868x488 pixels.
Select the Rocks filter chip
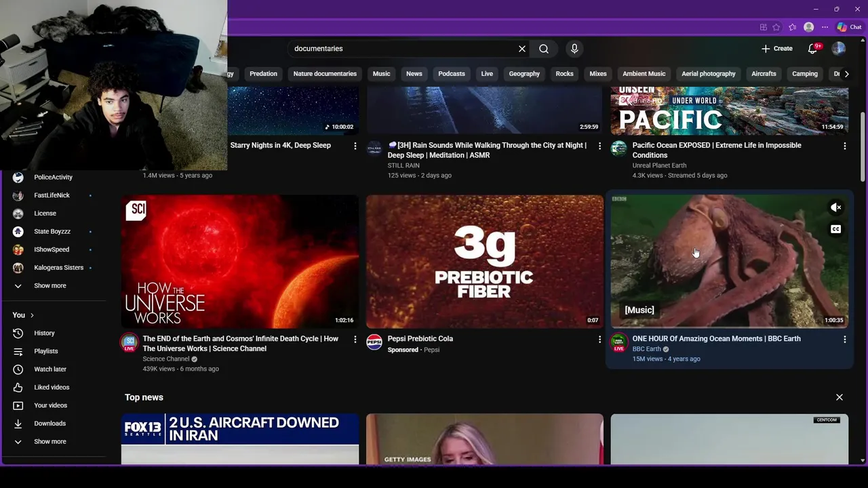coord(565,74)
